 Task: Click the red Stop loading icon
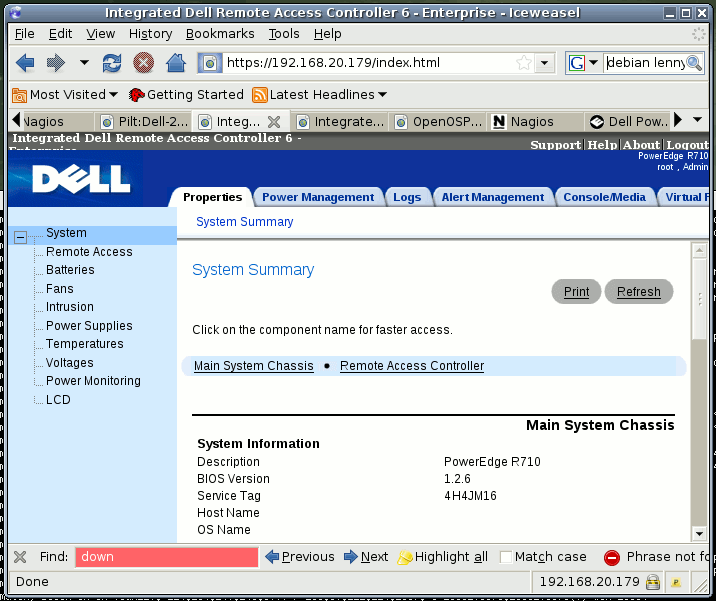click(143, 63)
